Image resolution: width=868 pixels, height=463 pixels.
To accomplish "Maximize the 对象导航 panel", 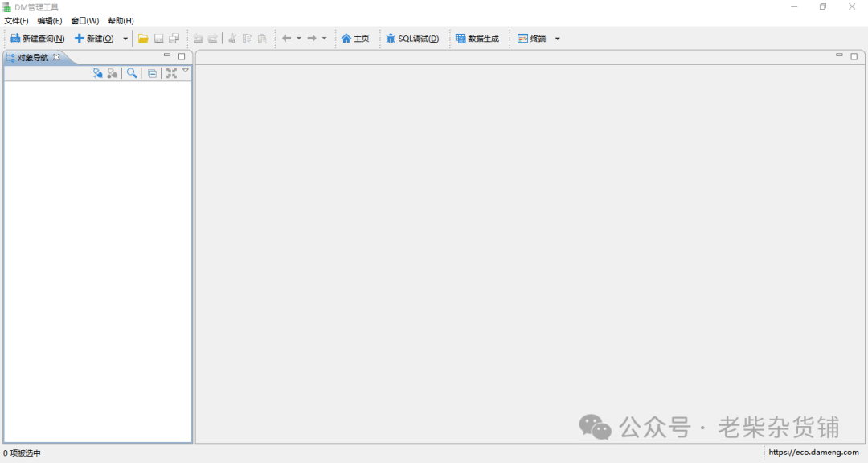I will pyautogui.click(x=182, y=56).
